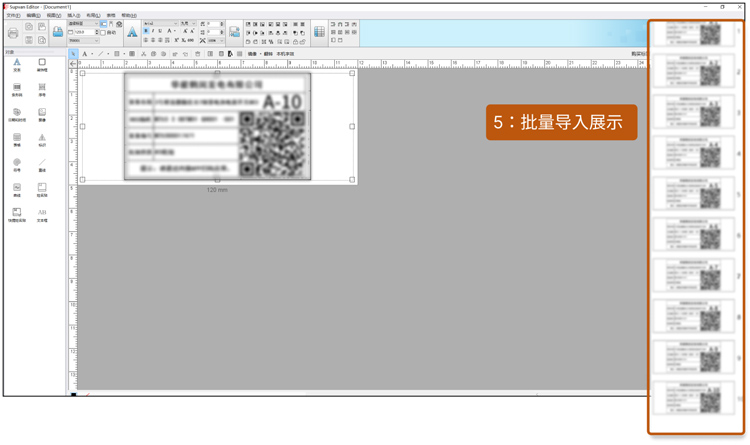The width and height of the screenshot is (750, 445).
Task: Select label thumbnail 8 in the right panel
Action: [x=693, y=316]
